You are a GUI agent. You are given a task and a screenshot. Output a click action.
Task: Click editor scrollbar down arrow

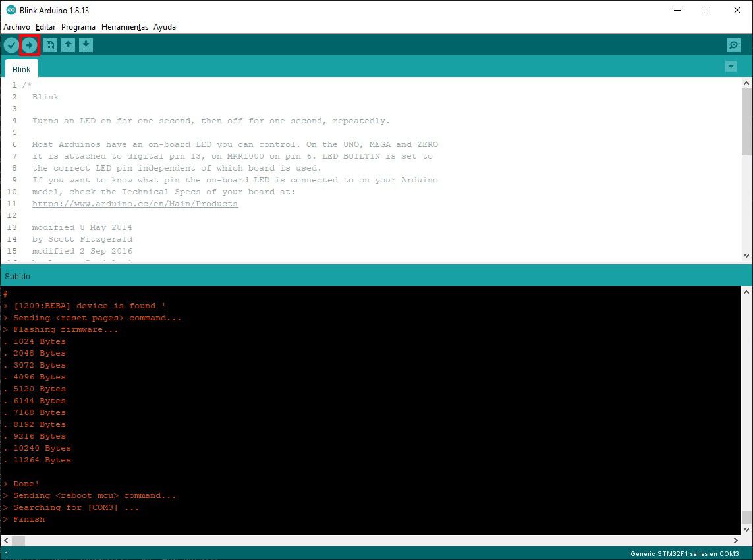pyautogui.click(x=747, y=256)
